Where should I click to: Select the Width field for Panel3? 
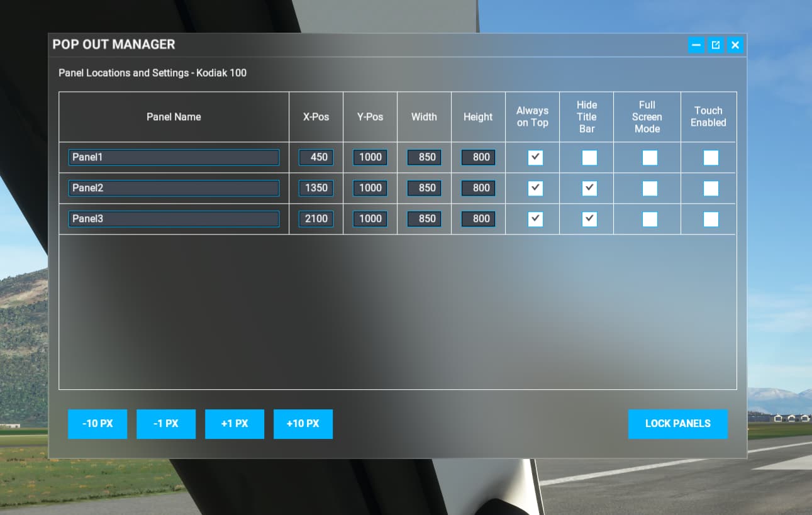coord(424,219)
